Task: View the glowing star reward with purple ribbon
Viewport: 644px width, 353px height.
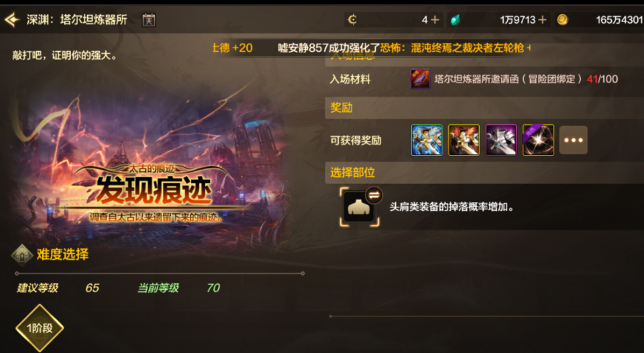Action: pos(538,140)
